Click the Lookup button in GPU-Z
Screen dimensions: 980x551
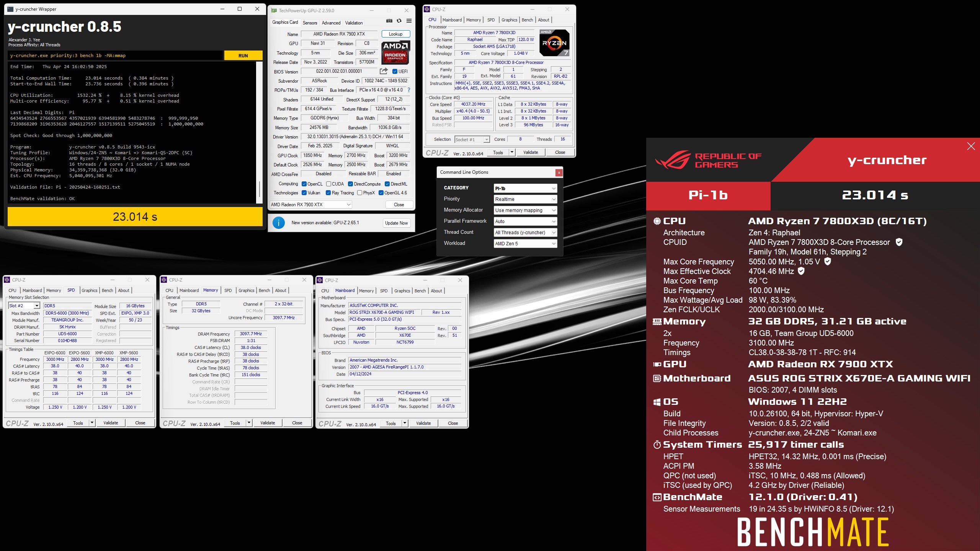tap(395, 34)
